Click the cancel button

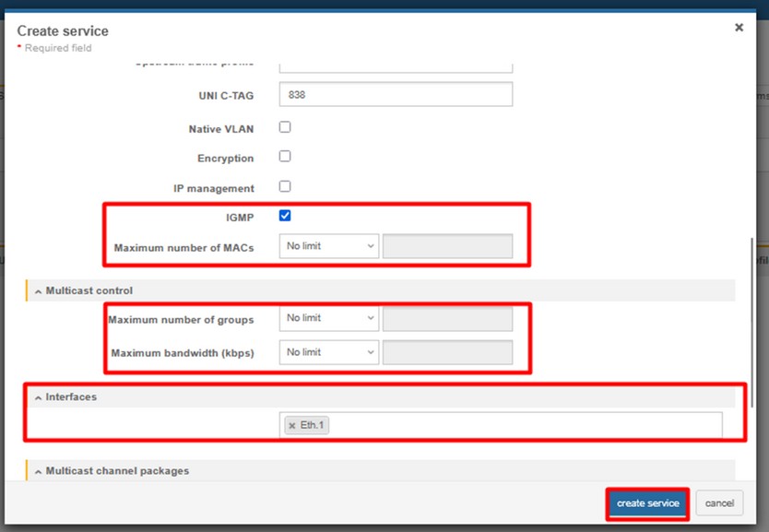[x=719, y=503]
